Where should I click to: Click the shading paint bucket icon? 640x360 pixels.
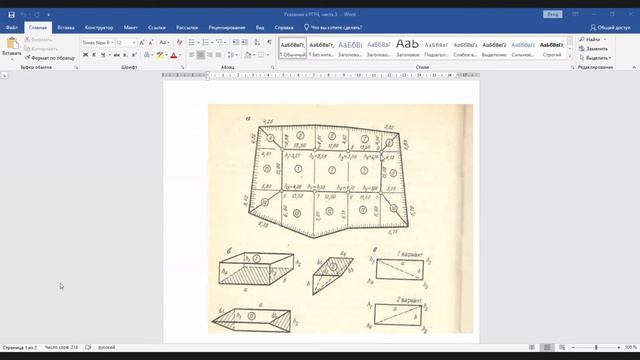pos(248,55)
